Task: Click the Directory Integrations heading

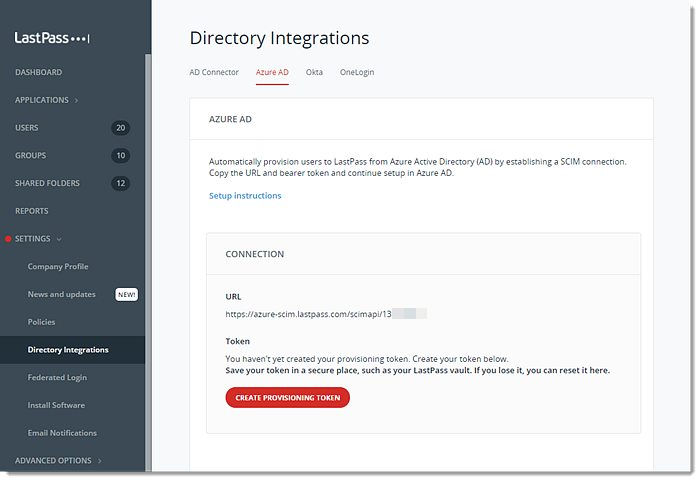Action: [x=279, y=38]
